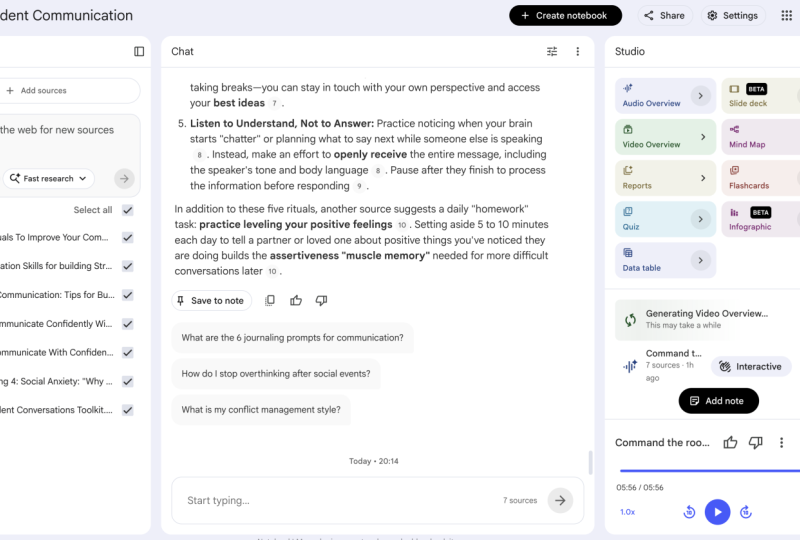This screenshot has height=540, width=800.
Task: Expand Audio Overview options chevron
Action: [701, 96]
